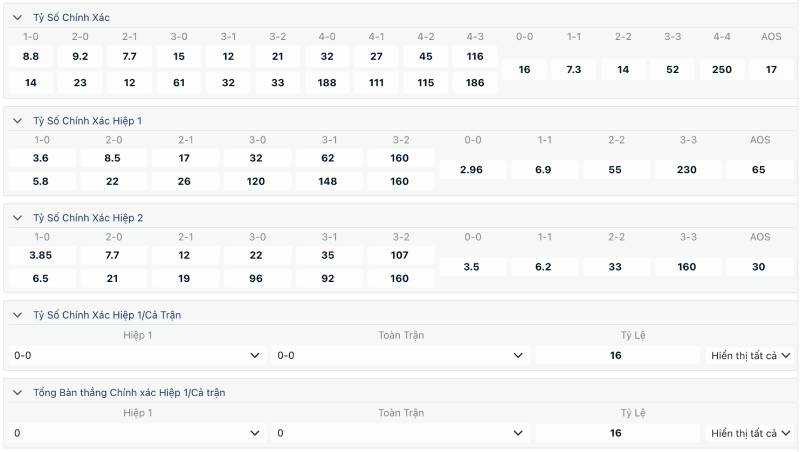800x452 pixels.
Task: Open Hiệp 1 score dropdown showing 0-0
Action: [x=136, y=355]
